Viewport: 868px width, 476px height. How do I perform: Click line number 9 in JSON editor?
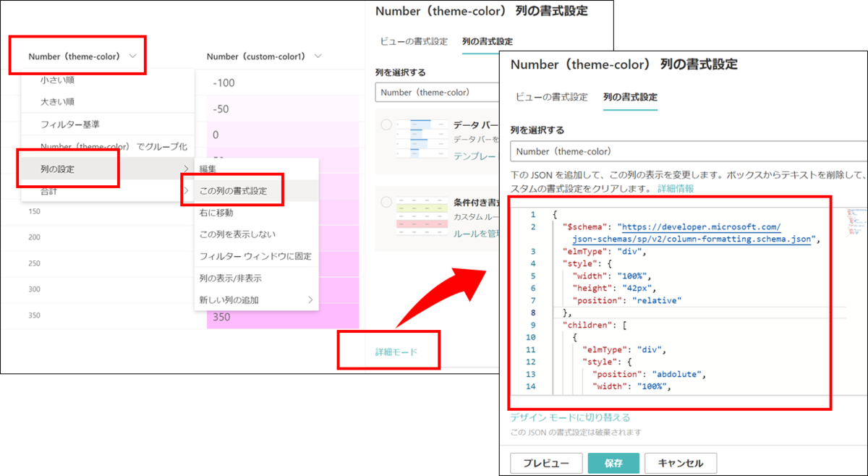pyautogui.click(x=532, y=325)
